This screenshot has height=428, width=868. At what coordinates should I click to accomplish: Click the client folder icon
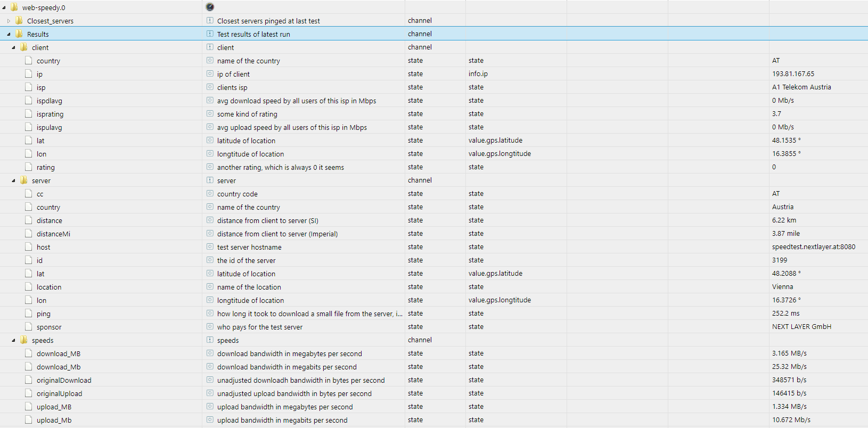(24, 47)
